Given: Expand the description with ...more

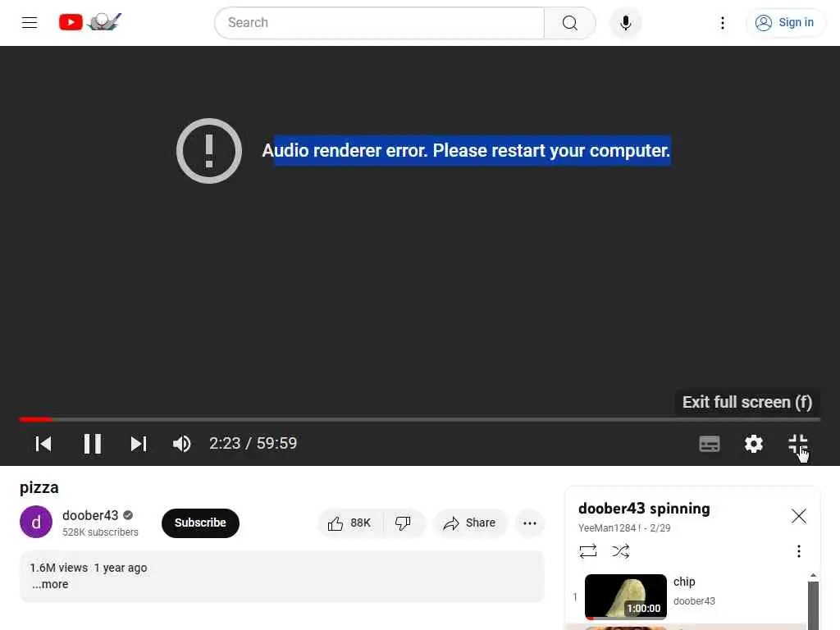Looking at the screenshot, I should tap(50, 584).
